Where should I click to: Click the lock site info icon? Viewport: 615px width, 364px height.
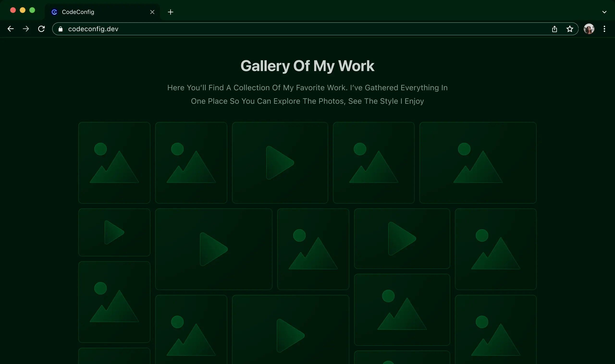point(61,29)
